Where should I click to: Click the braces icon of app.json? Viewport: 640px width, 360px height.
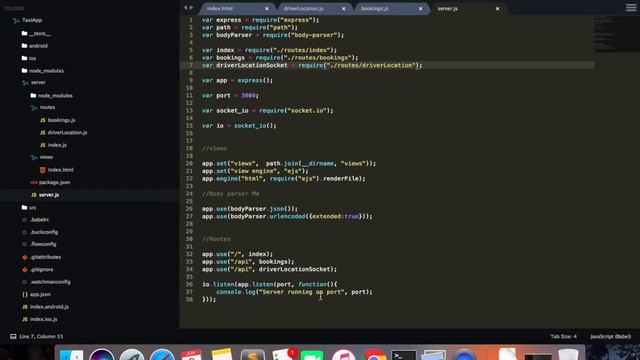[x=25, y=294]
